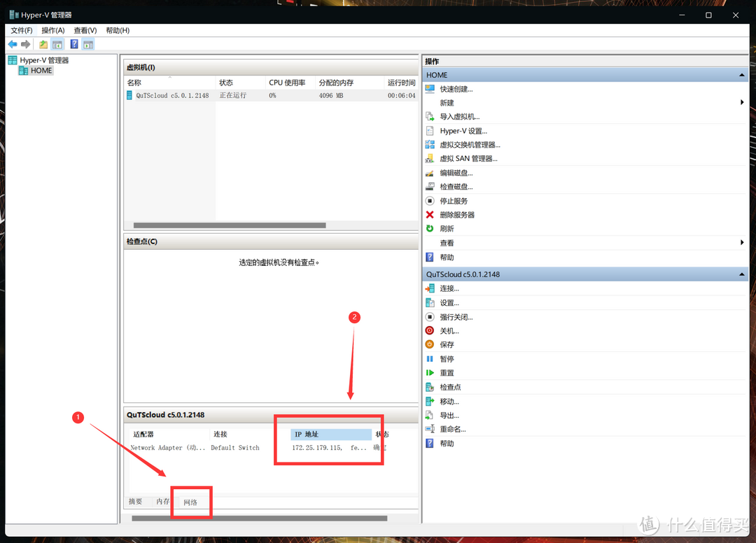
Task: Click the Forward arrow toolbar icon
Action: [26, 44]
